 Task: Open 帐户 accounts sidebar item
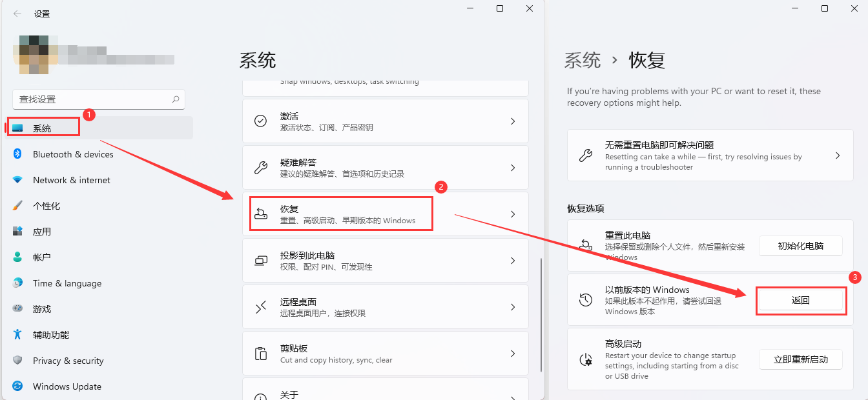click(x=41, y=257)
